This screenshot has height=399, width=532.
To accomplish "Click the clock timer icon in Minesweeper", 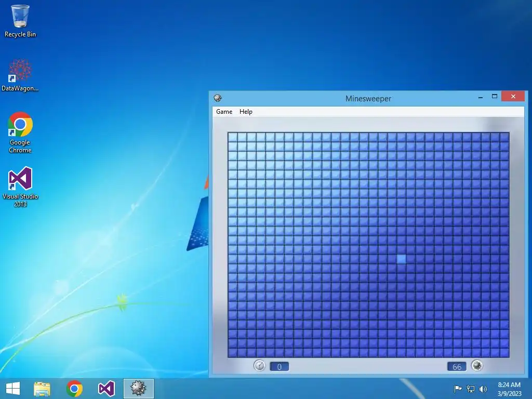I will click(x=260, y=366).
